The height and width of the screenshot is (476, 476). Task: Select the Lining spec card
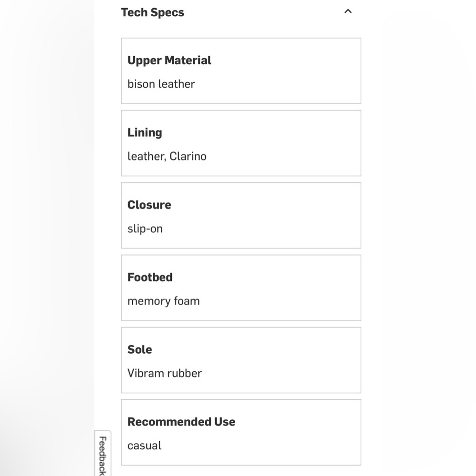(x=241, y=143)
